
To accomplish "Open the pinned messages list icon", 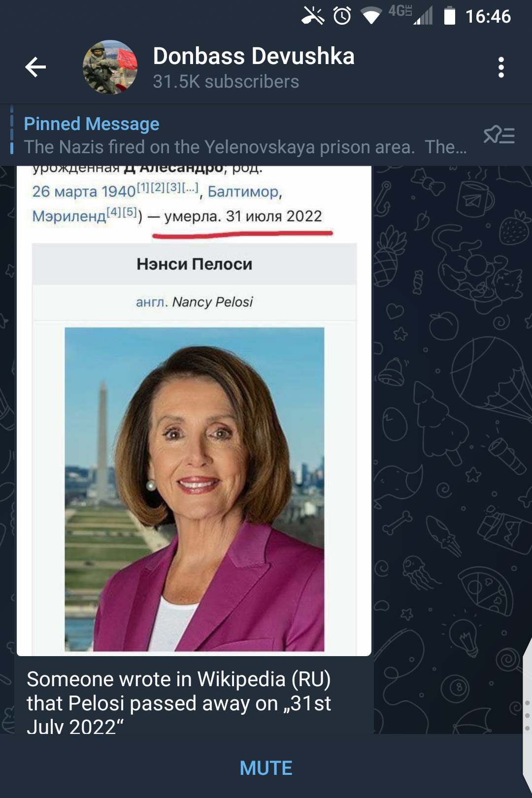I will pos(499,134).
